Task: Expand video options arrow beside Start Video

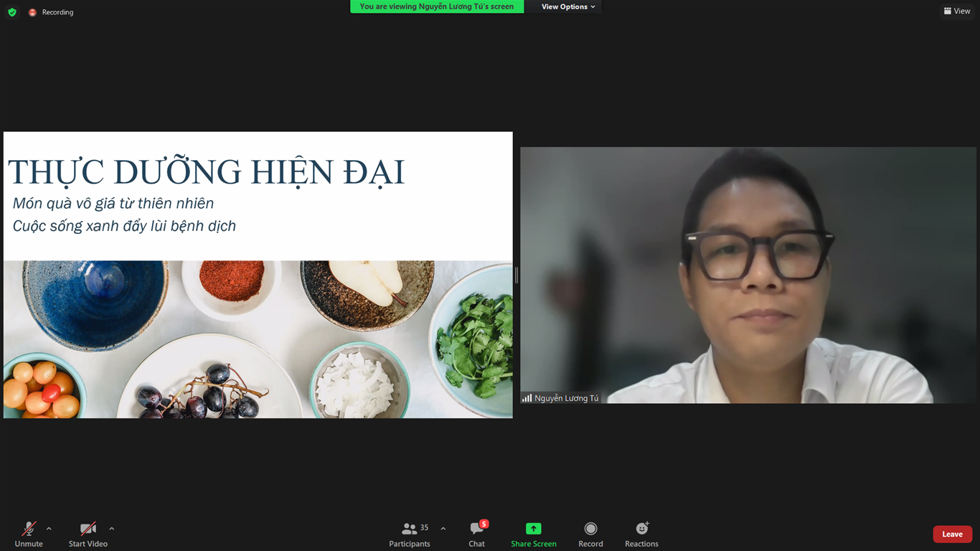Action: (x=111, y=529)
